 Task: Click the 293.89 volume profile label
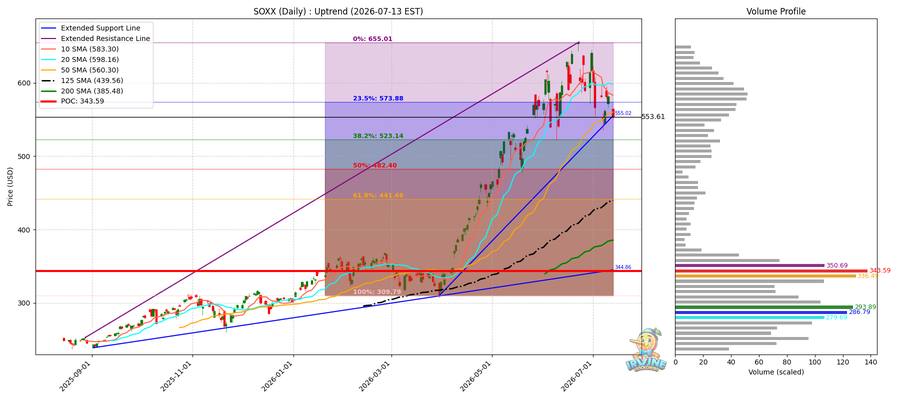click(865, 306)
